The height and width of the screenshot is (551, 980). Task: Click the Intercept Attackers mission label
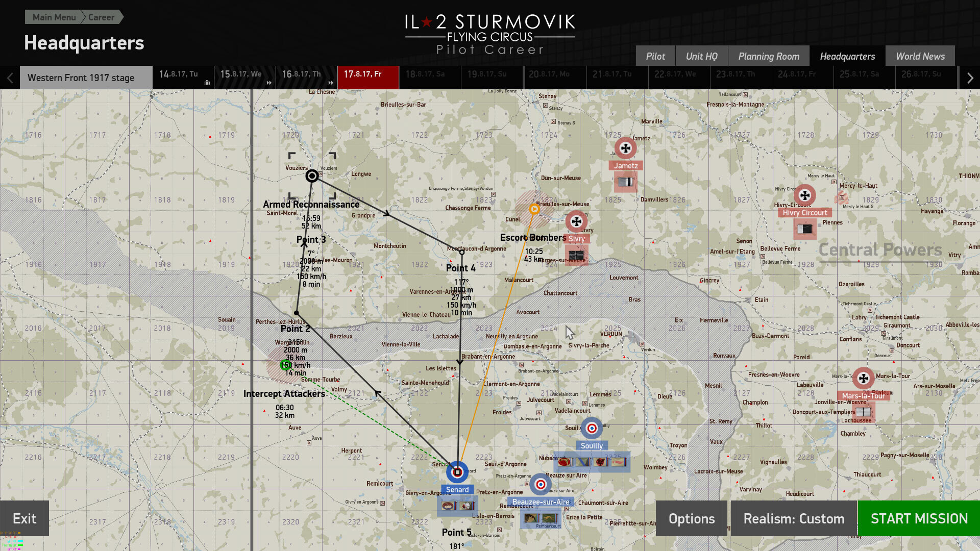(x=284, y=394)
